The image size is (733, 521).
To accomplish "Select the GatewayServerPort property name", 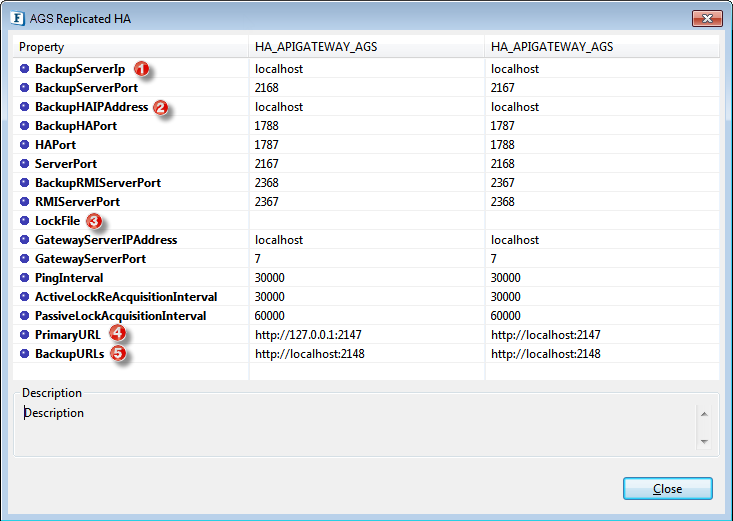I will click(x=90, y=259).
